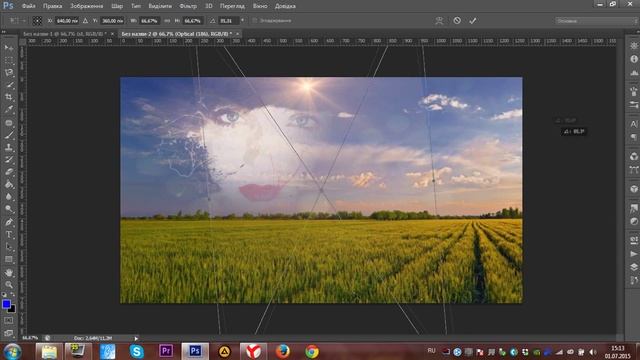Viewport: 640px width, 360px height.
Task: Expand the tools panel double-arrow
Action: [4, 32]
